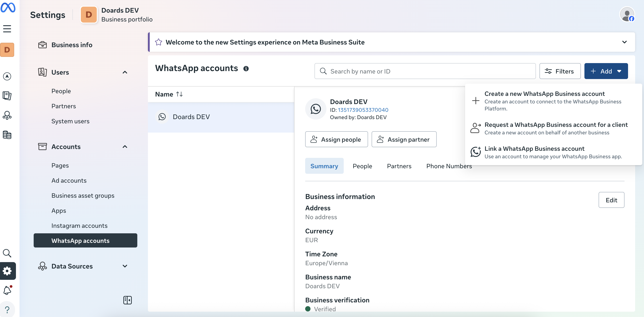The width and height of the screenshot is (644, 317).
Task: Expand the welcome banner chevron
Action: tap(624, 42)
